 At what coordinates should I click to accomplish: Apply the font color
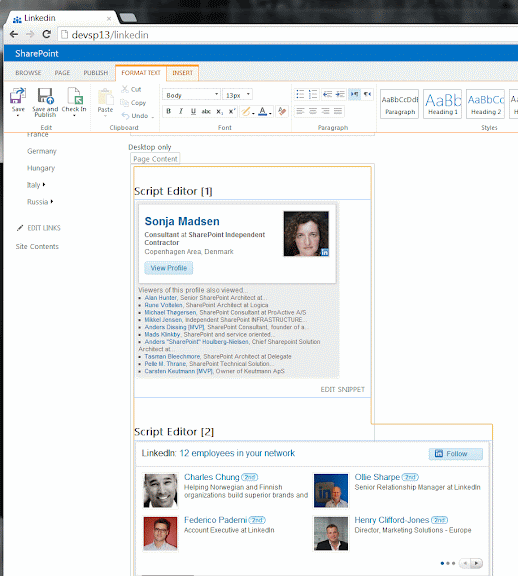click(x=262, y=111)
